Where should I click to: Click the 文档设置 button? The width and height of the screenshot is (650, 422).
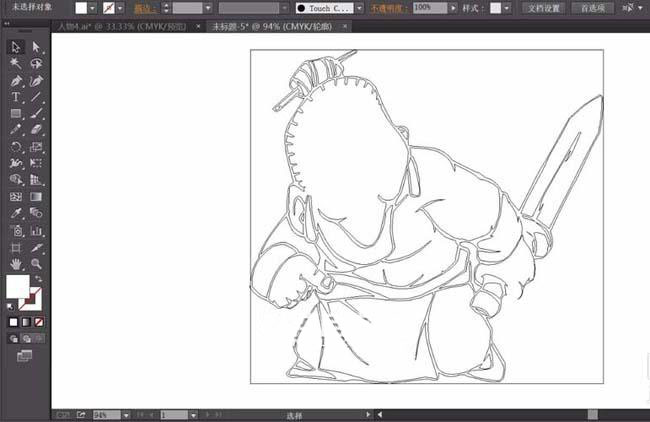click(x=544, y=8)
